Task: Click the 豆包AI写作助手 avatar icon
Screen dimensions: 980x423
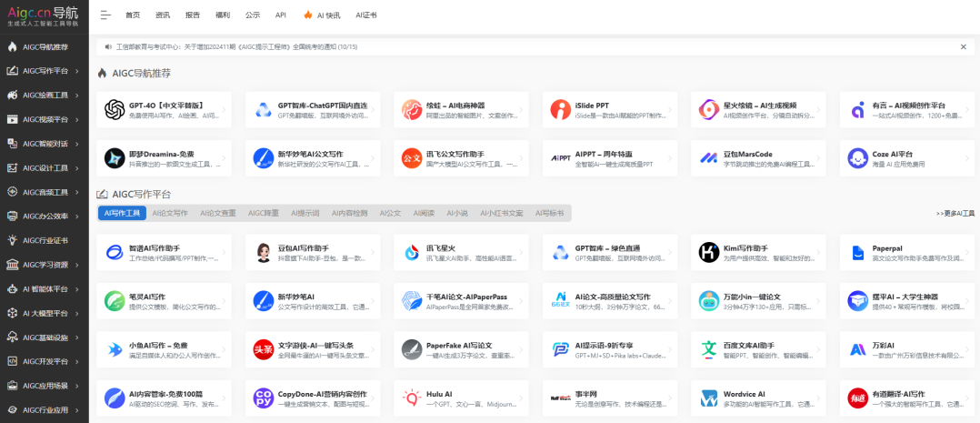Action: point(264,252)
